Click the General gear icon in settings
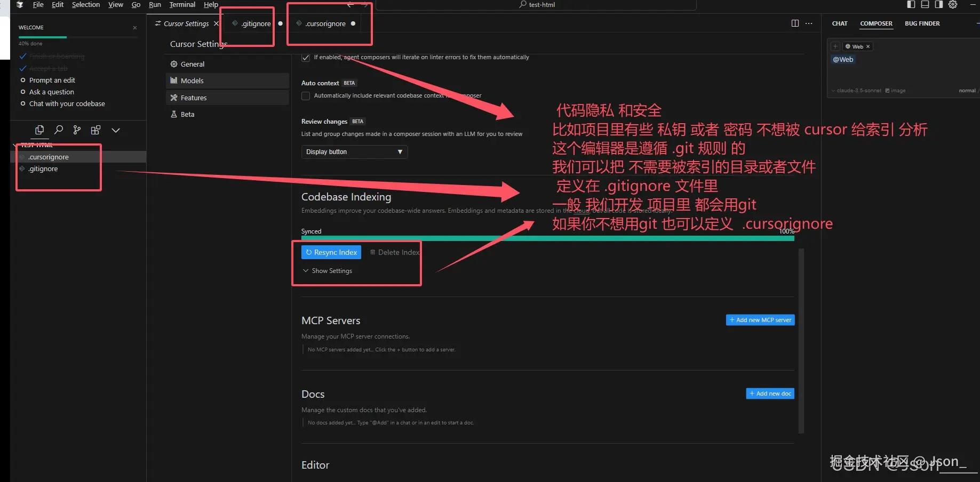The width and height of the screenshot is (980, 482). (x=173, y=64)
